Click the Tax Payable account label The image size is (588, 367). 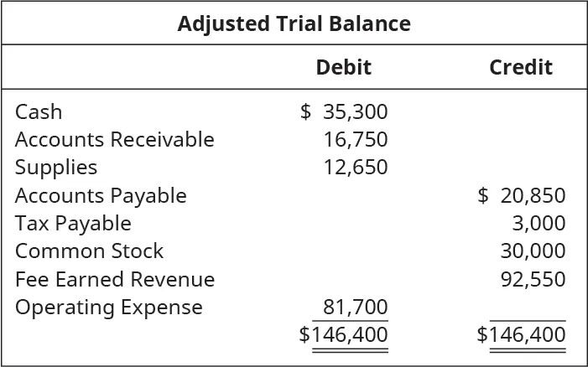[x=73, y=224]
